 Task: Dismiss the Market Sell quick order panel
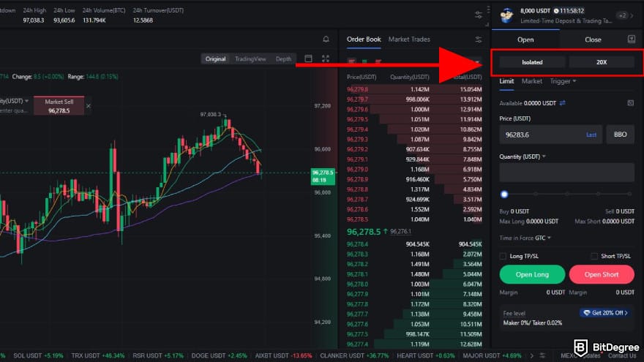tap(89, 106)
